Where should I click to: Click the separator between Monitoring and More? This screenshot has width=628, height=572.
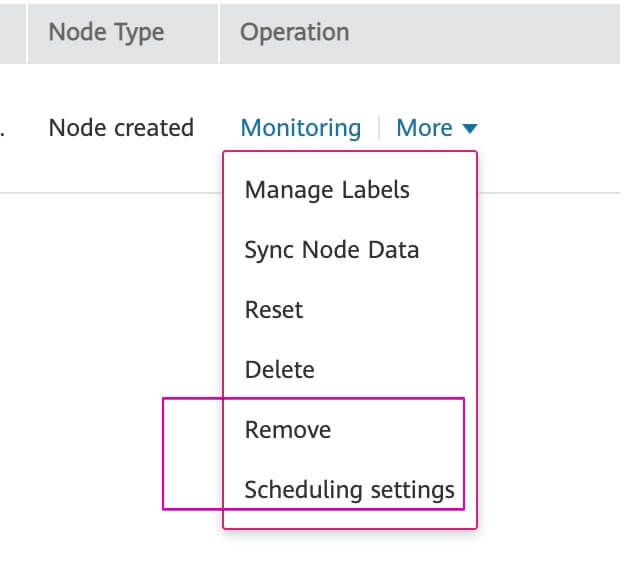379,128
